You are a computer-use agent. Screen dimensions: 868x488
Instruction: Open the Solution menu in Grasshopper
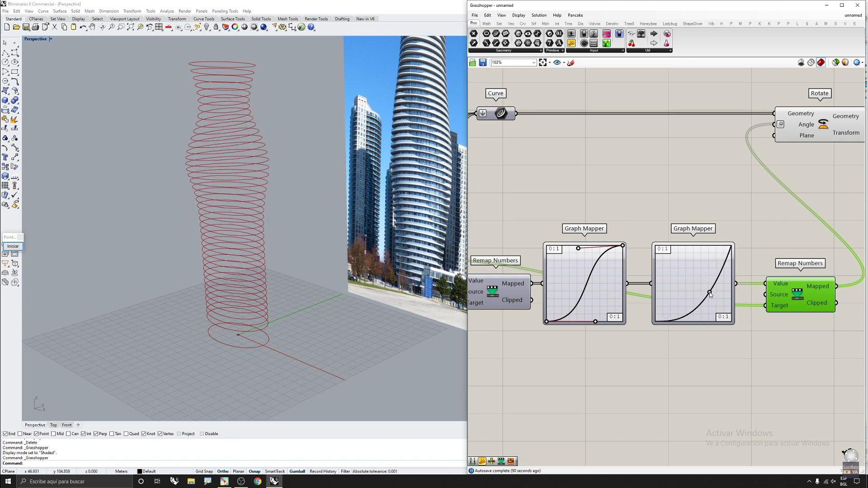[x=538, y=15]
